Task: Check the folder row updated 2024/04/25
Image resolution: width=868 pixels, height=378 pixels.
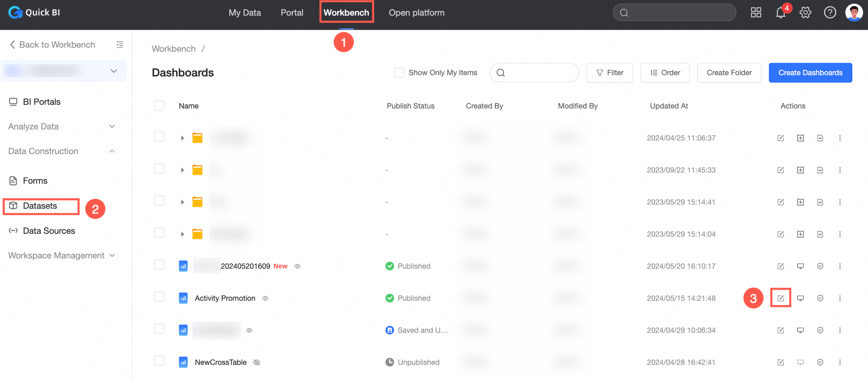Action: pyautogui.click(x=159, y=136)
